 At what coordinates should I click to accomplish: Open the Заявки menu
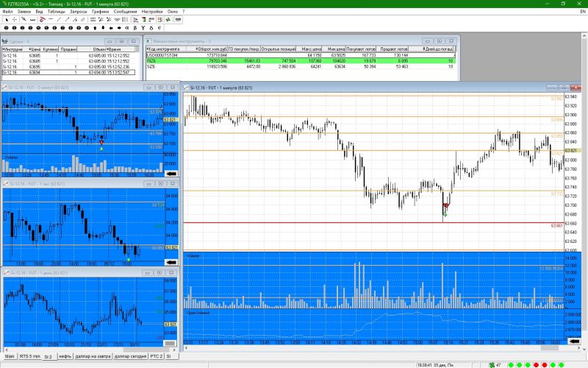(x=24, y=11)
